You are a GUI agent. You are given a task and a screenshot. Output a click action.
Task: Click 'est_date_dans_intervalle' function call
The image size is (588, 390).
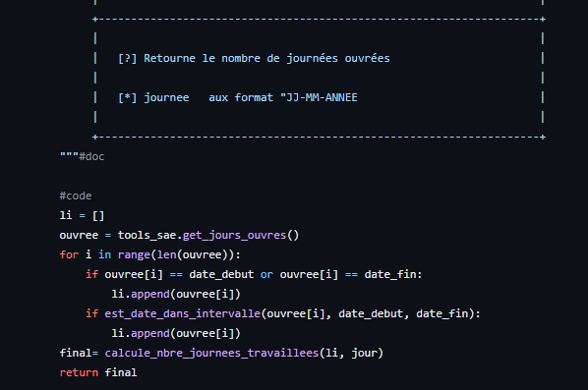tap(182, 313)
